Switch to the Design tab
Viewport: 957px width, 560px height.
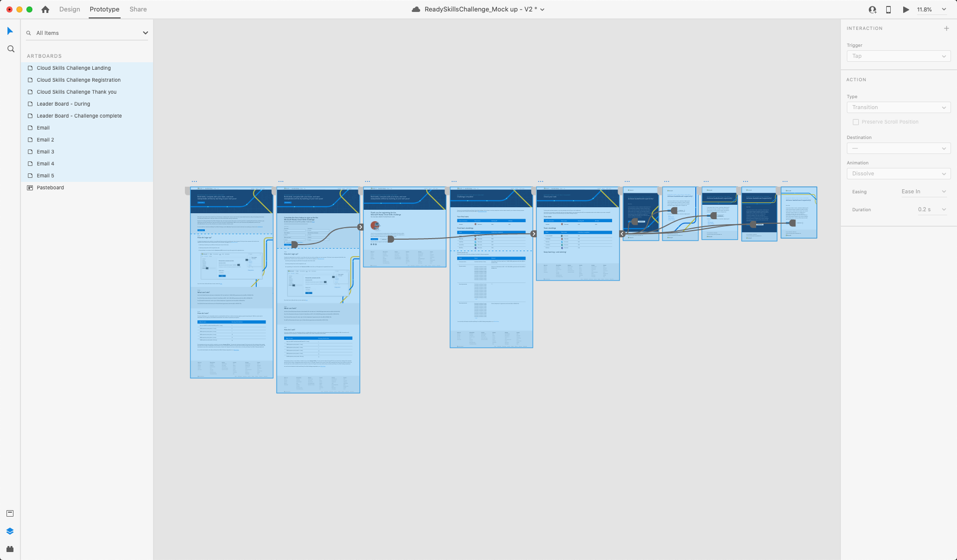point(69,9)
